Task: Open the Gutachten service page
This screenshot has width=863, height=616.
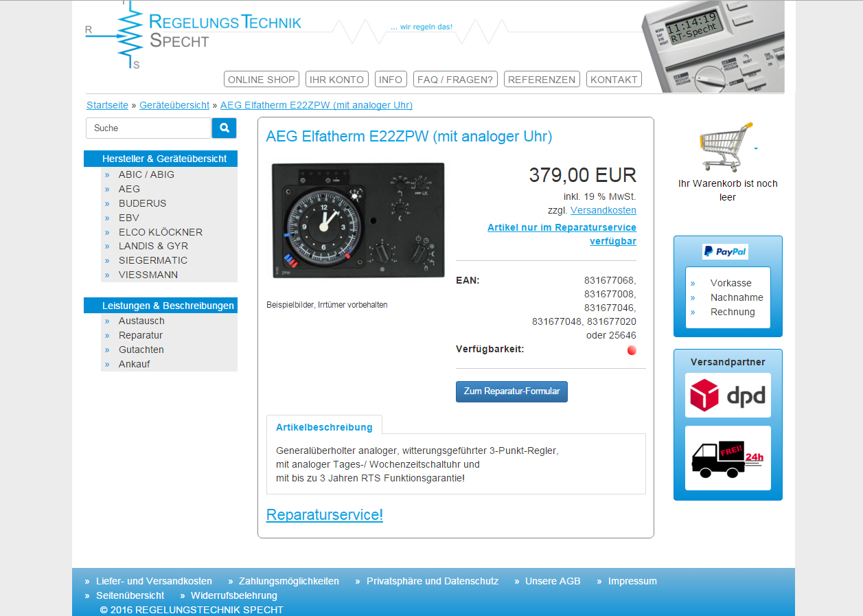Action: pyautogui.click(x=141, y=350)
